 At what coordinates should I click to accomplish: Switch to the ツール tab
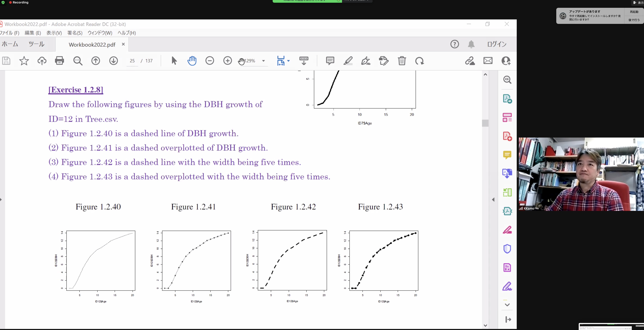[36, 44]
